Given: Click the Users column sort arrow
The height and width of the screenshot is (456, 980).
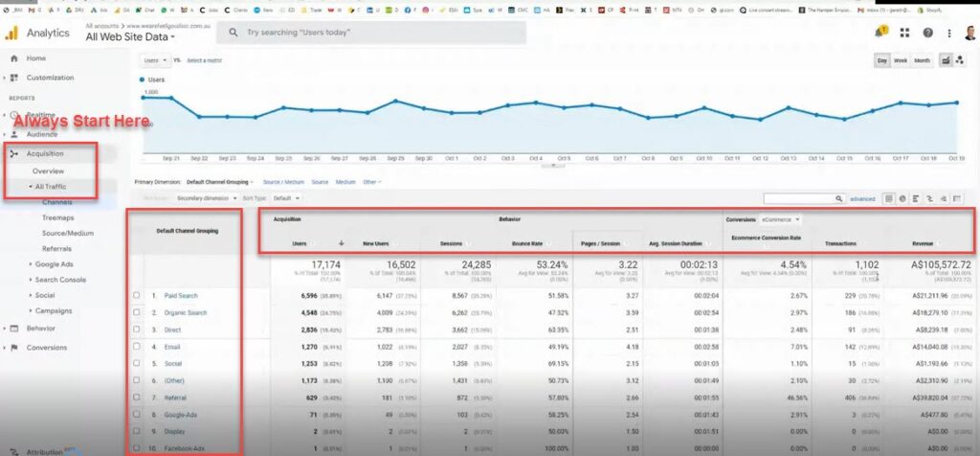Looking at the screenshot, I should (x=342, y=243).
